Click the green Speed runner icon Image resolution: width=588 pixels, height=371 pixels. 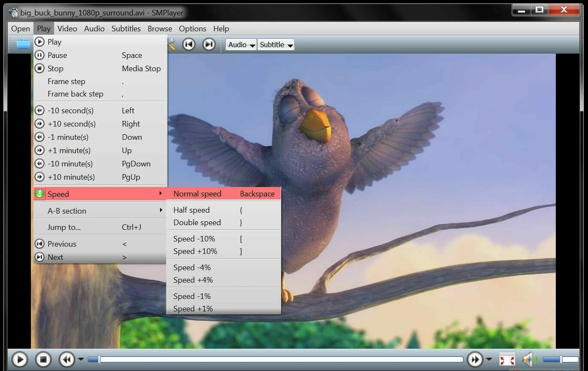pyautogui.click(x=39, y=194)
